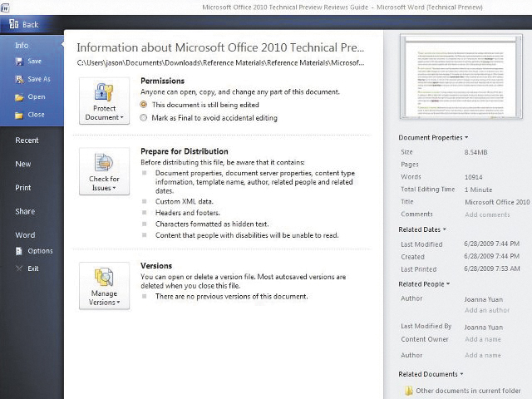The height and width of the screenshot is (399, 532).
Task: Click the Created date value
Action: (492, 256)
